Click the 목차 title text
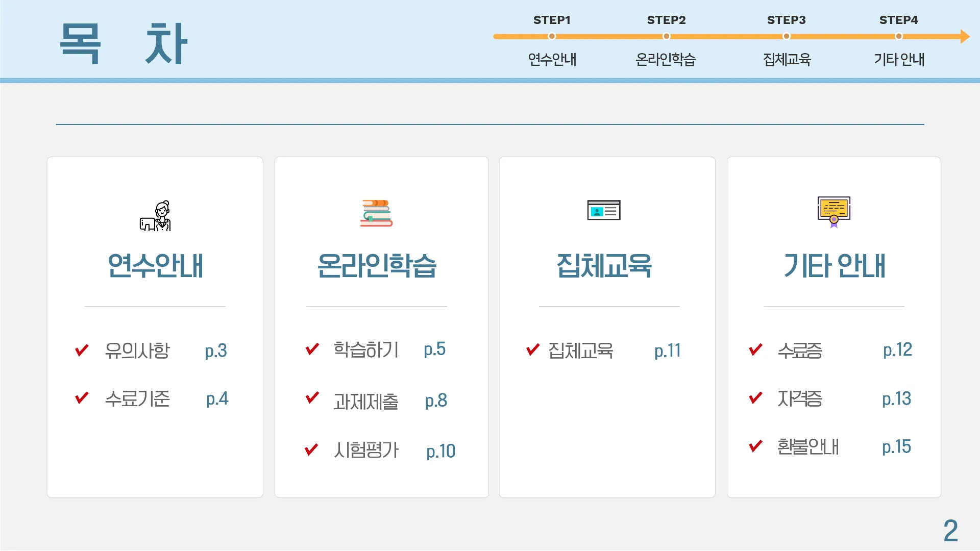This screenshot has width=980, height=551. pyautogui.click(x=124, y=44)
